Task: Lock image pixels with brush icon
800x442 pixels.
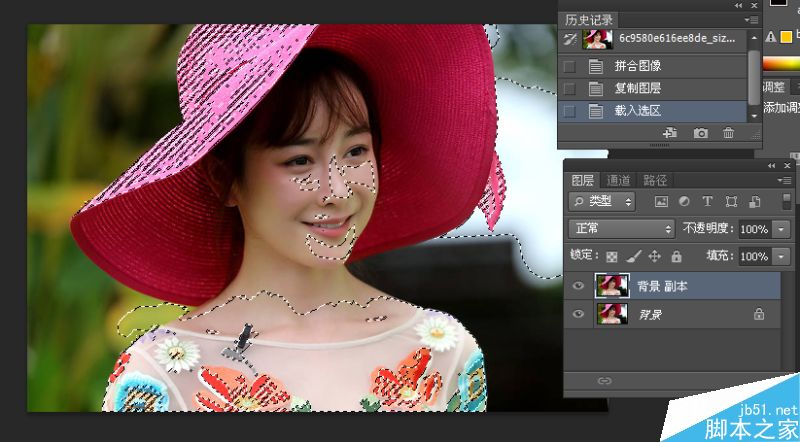Action: pyautogui.click(x=633, y=256)
